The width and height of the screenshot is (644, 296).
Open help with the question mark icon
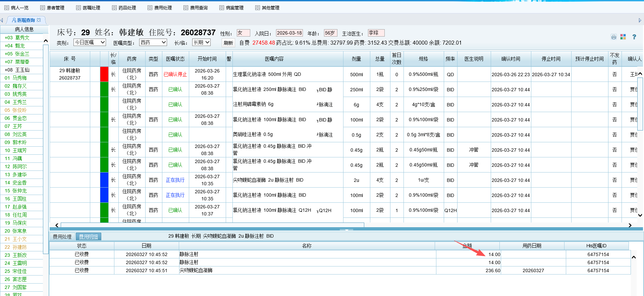[634, 37]
